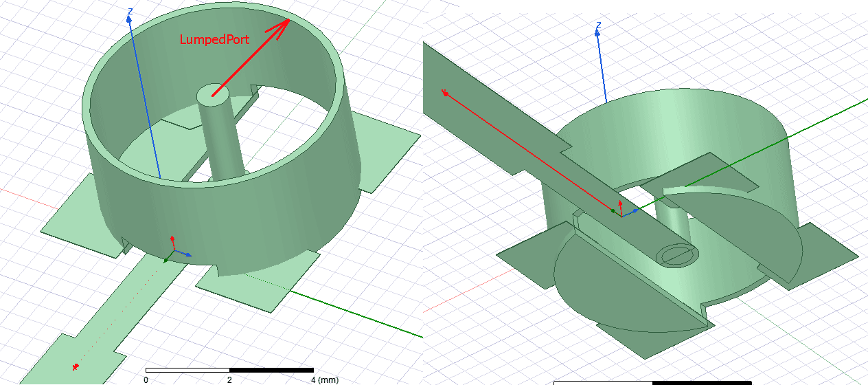This screenshot has height=385, width=868.
Task: Select the circular coax ring on the strip end
Action: tap(676, 255)
